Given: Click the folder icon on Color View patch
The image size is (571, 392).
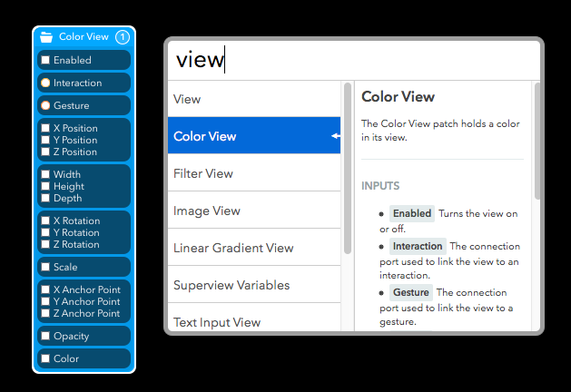Looking at the screenshot, I should [46, 37].
